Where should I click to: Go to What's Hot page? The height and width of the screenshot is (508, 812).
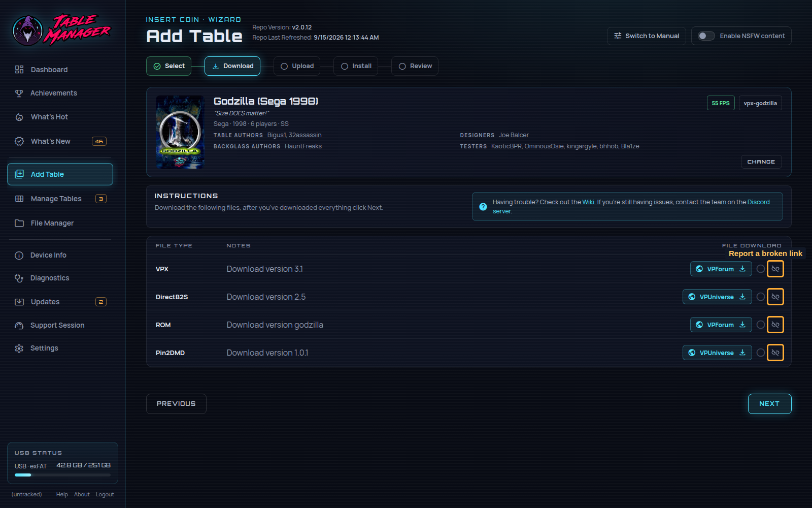pos(60,117)
